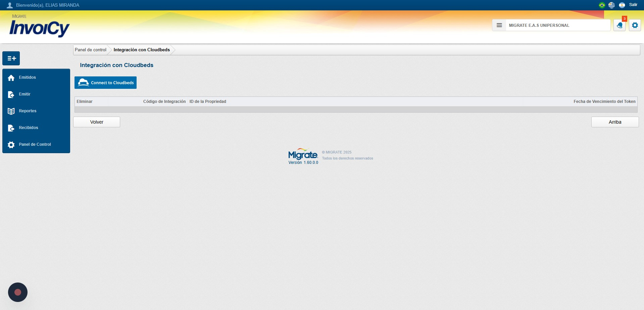Click the user profile icon by Bienvenido

point(10,5)
